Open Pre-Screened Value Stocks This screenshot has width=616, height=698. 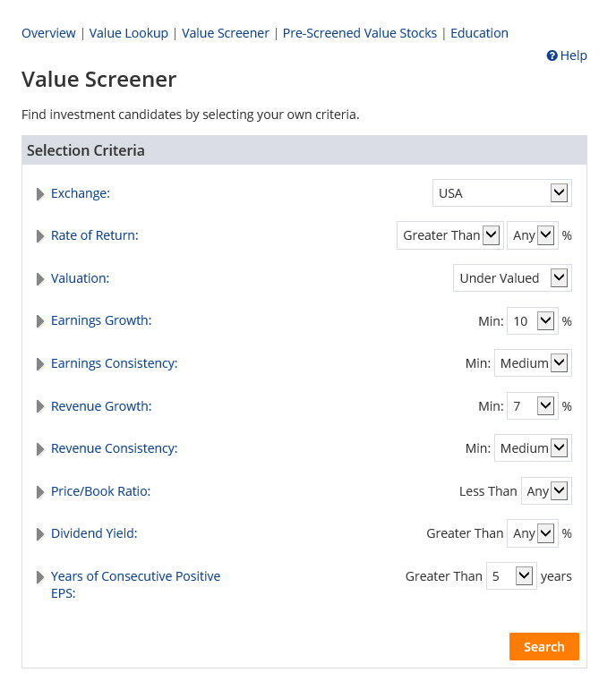tap(360, 33)
